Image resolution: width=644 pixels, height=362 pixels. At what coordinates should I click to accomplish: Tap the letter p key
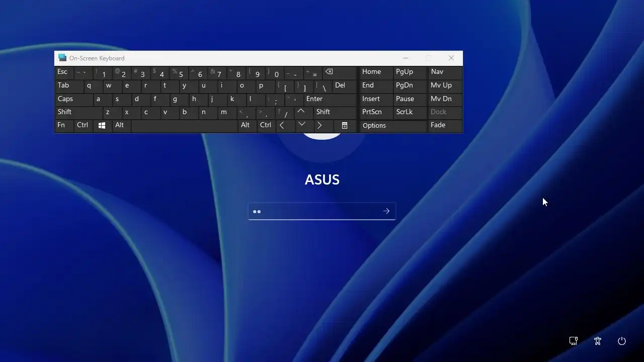[265, 85]
